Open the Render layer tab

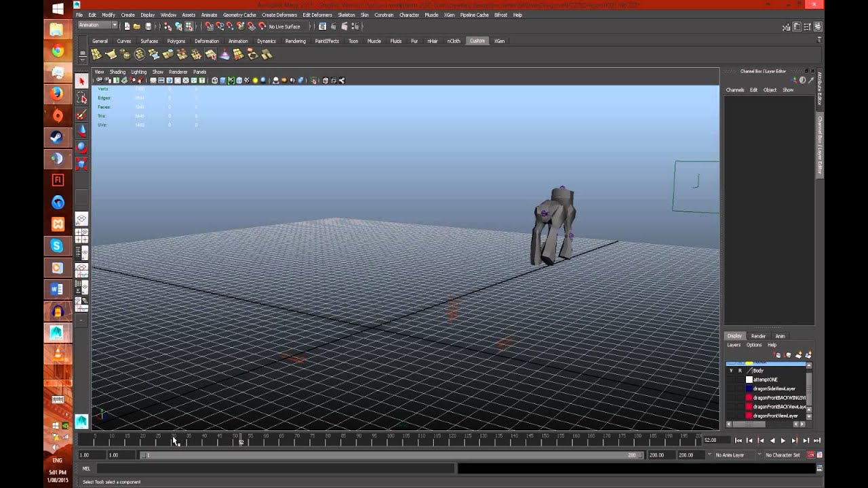758,336
